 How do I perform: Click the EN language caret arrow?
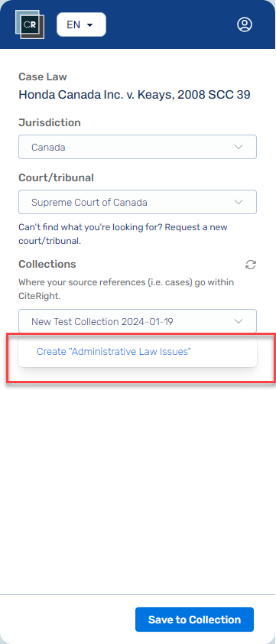point(90,25)
